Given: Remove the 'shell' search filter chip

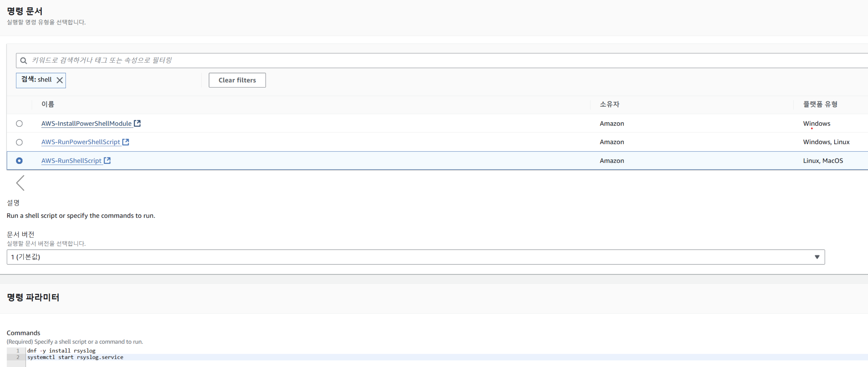Looking at the screenshot, I should [x=60, y=80].
